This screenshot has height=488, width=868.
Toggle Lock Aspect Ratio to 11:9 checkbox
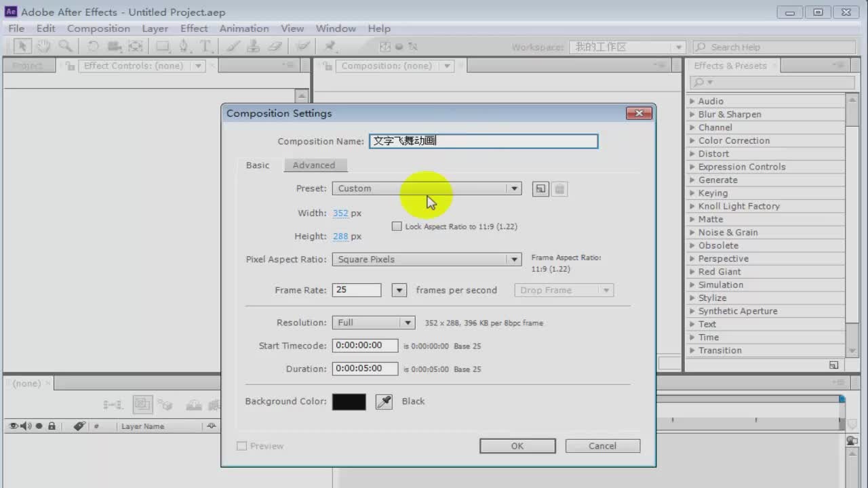tap(397, 226)
